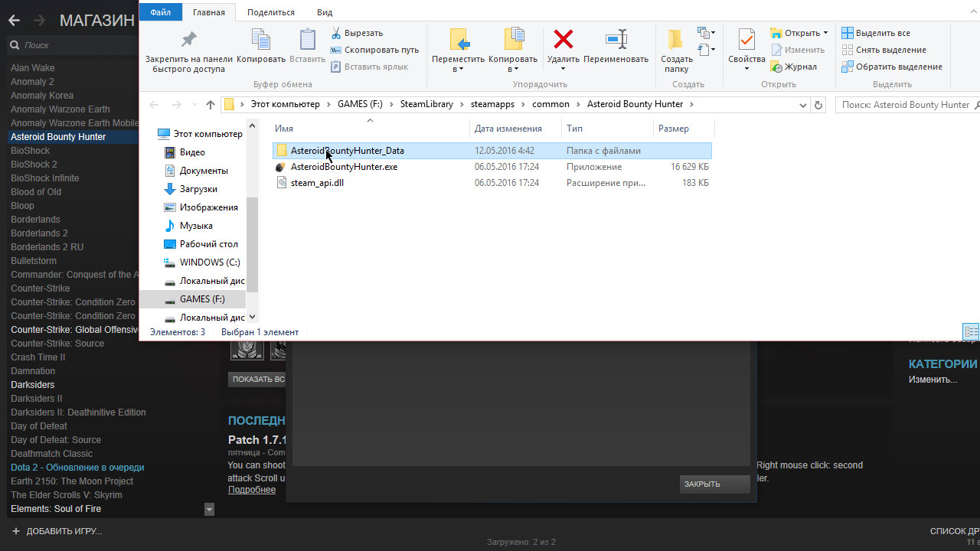Click Cut (Вырезать) scissors item

point(357,33)
